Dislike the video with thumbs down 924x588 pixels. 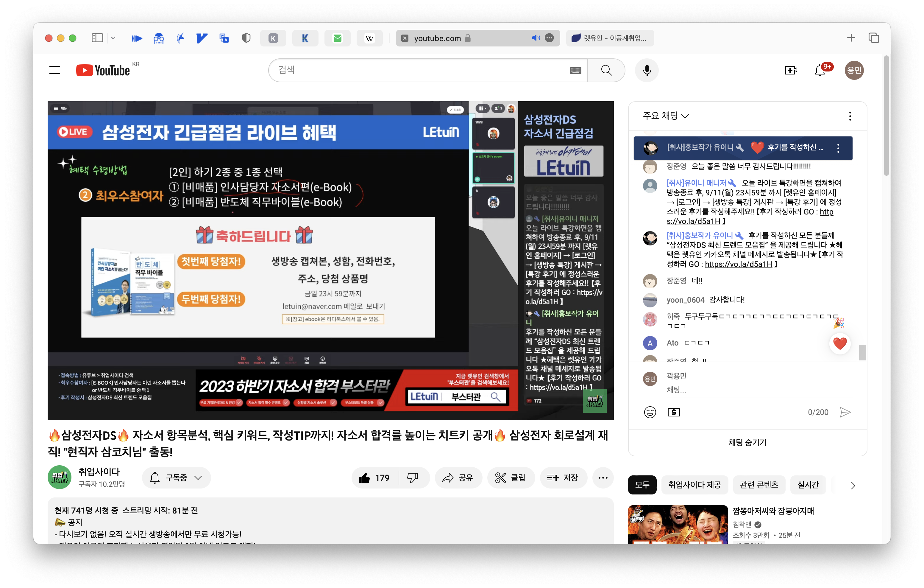coord(413,478)
